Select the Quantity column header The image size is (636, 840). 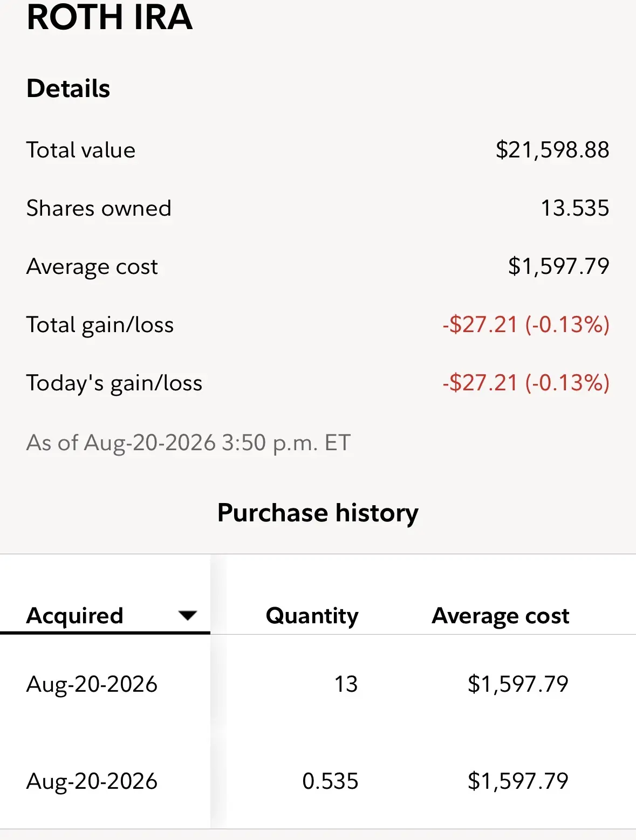(x=312, y=615)
